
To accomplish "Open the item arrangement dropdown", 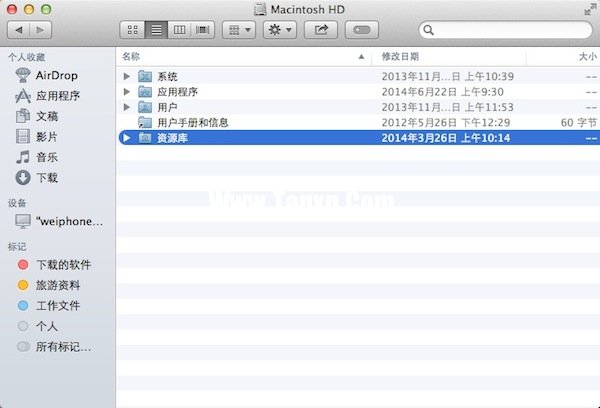I will coord(239,30).
